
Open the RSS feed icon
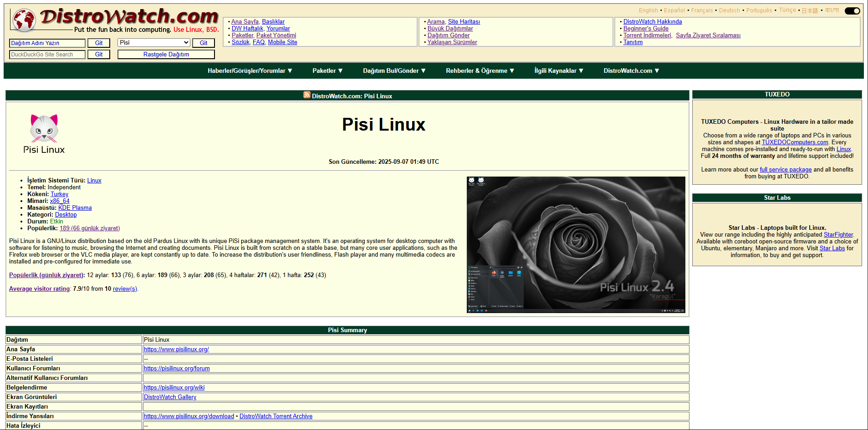click(x=306, y=95)
